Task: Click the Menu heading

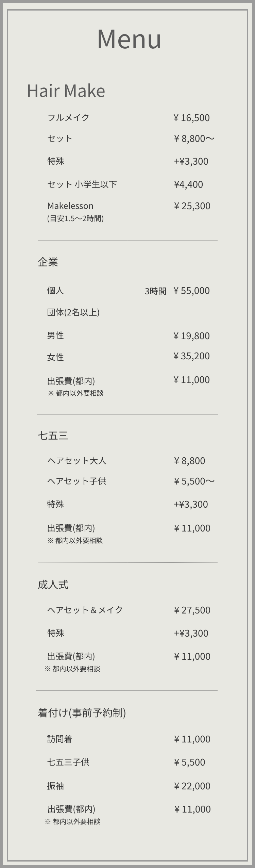Action: tap(129, 39)
